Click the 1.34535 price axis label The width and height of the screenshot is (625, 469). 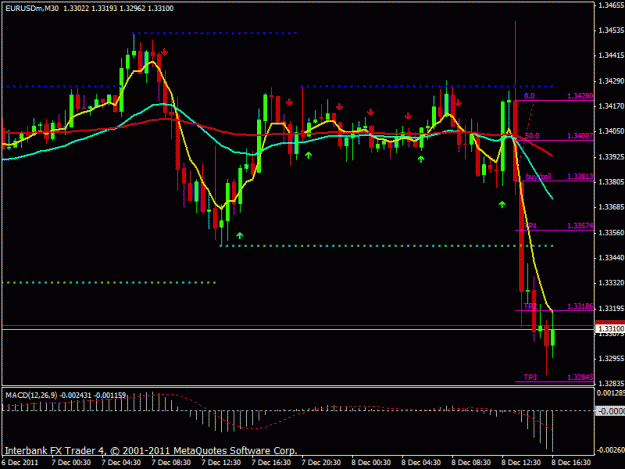click(611, 30)
